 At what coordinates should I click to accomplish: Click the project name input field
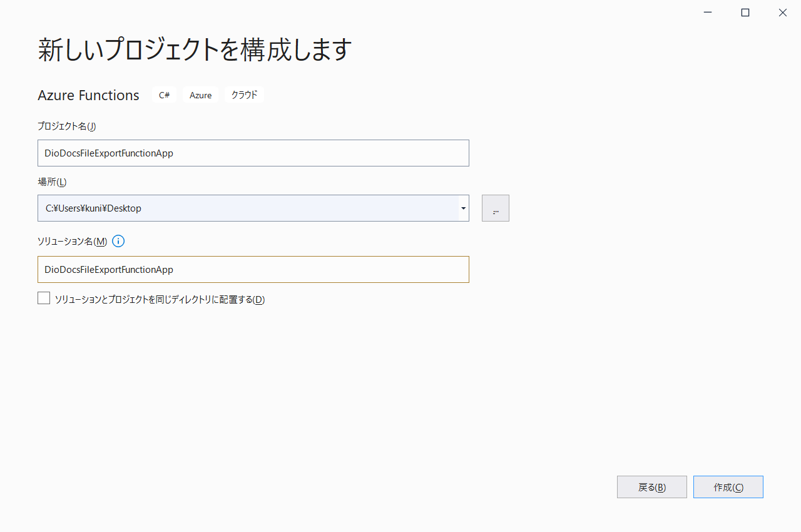point(253,153)
